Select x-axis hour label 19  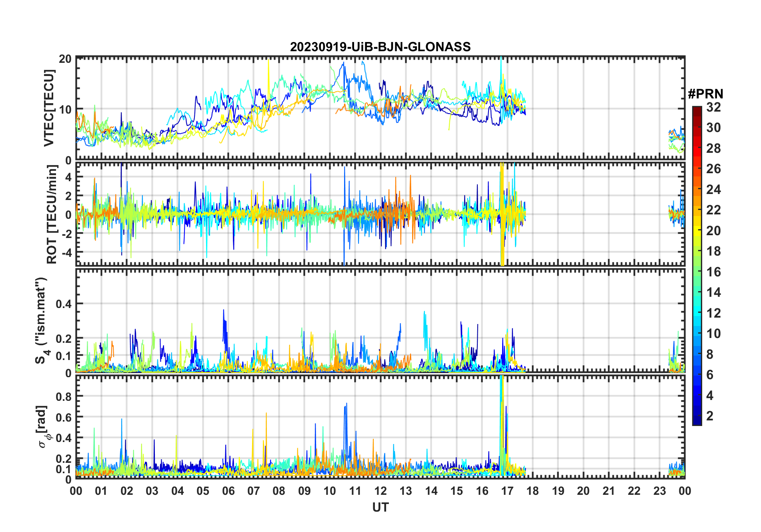pos(558,491)
